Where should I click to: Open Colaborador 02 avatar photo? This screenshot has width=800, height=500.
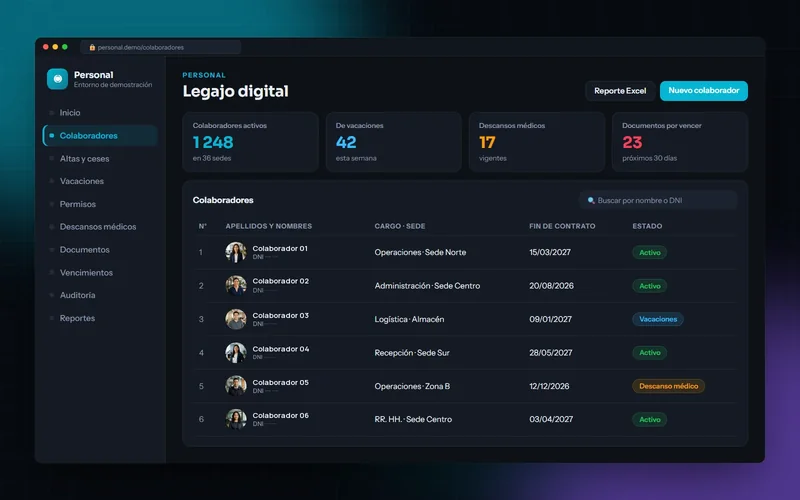(x=236, y=286)
